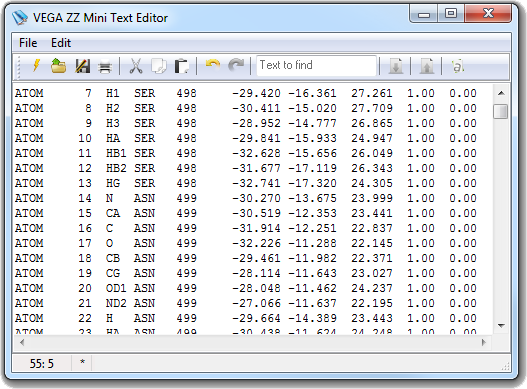The image size is (527, 389).
Task: Close the Mini Text Editor window
Action: (x=488, y=14)
